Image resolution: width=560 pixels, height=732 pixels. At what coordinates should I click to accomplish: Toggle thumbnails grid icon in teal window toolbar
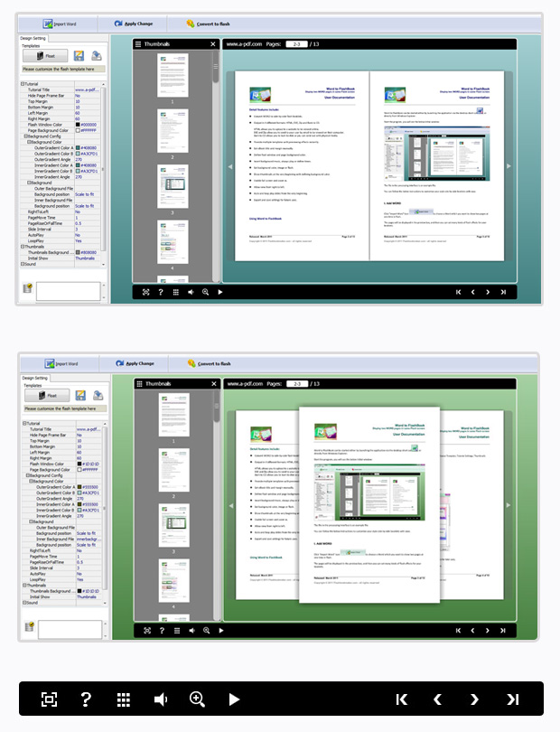click(176, 292)
